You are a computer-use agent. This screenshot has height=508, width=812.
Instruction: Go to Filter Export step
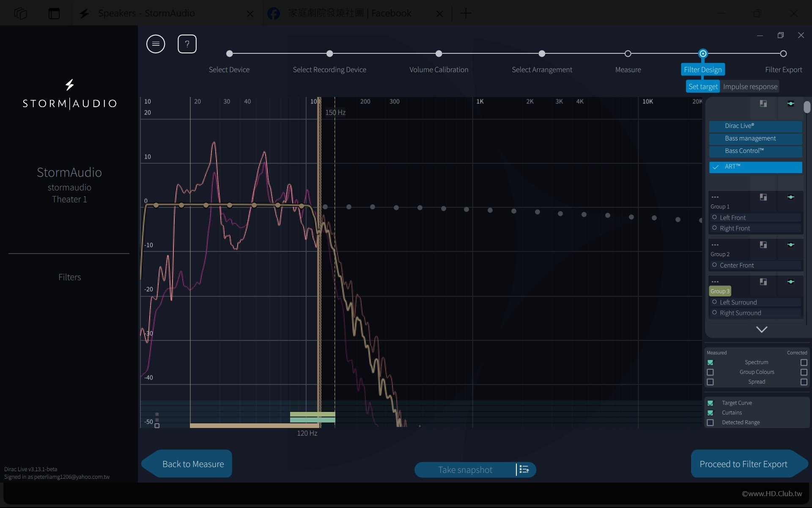pos(783,54)
